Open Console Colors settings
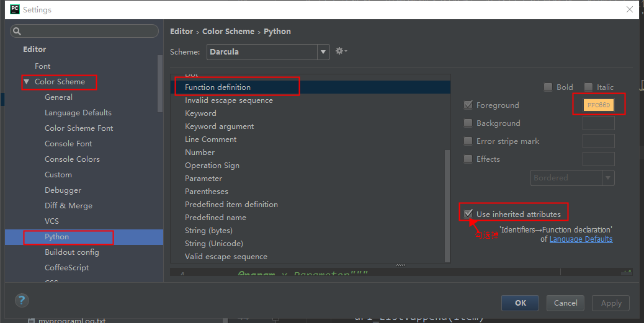Viewport: 644px width, 323px height. pyautogui.click(x=73, y=159)
